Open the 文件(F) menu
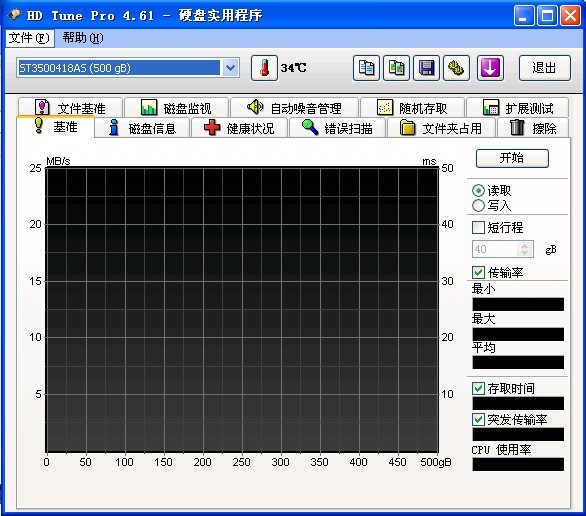 click(x=29, y=38)
